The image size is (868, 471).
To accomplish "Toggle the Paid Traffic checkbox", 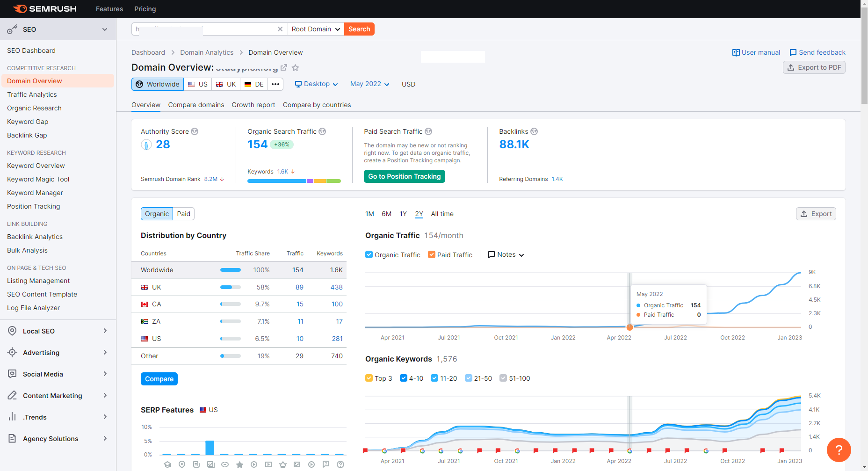I will (x=432, y=254).
